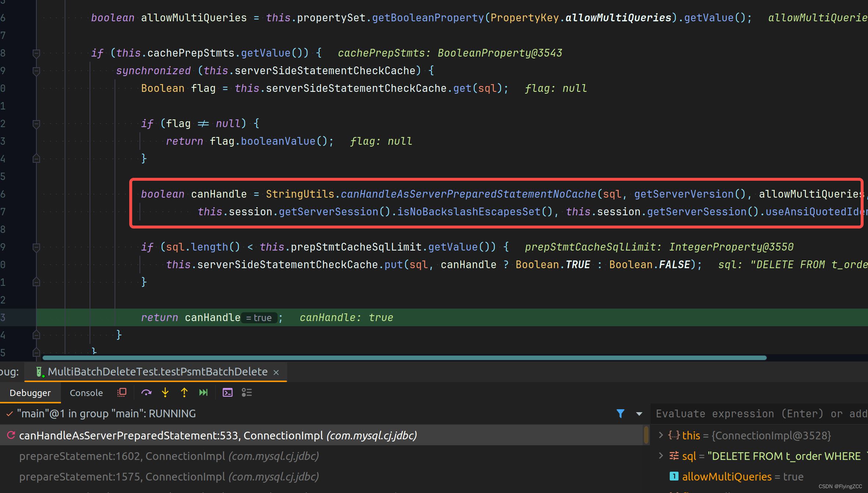Click the 'main'@1 thread RUNNING entry
This screenshot has width=868, height=493.
(x=106, y=414)
